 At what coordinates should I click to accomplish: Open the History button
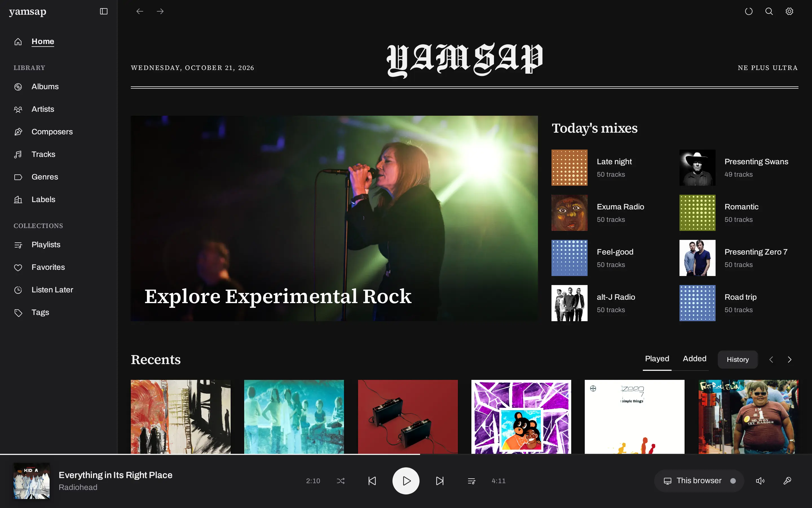[738, 360]
